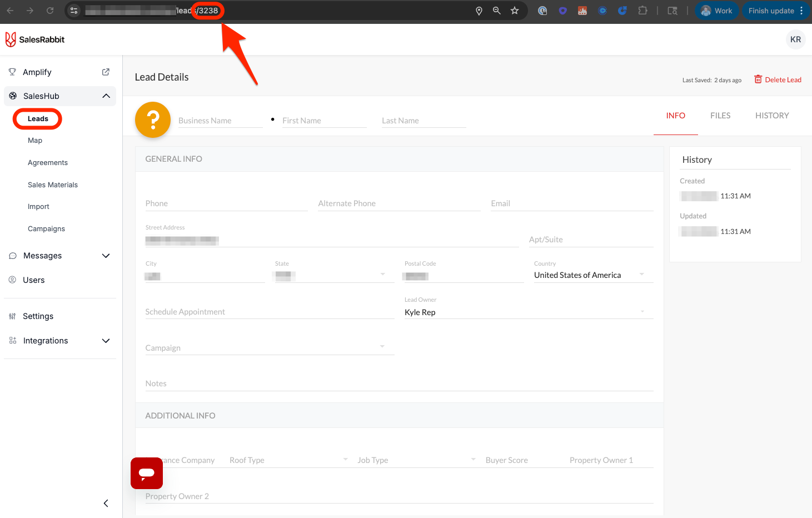
Task: Click the browser reload icon
Action: (50, 11)
